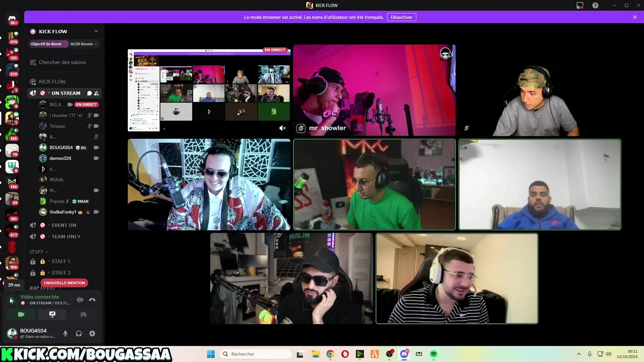Invite people to ON STREAM channel
This screenshot has width=644, height=362.
96,93
